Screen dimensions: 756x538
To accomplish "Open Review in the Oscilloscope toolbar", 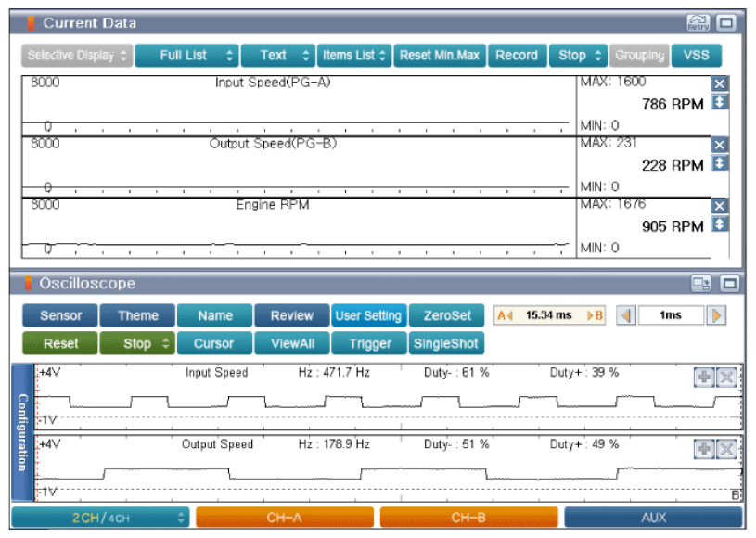I will 292,315.
